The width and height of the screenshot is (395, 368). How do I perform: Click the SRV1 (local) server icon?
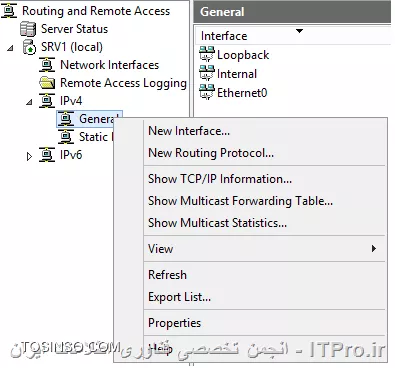click(x=29, y=47)
